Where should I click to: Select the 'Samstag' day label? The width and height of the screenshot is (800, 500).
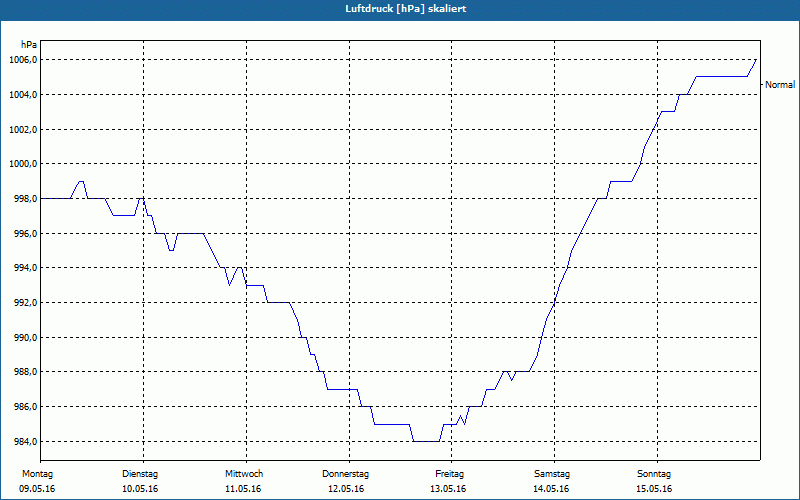(552, 474)
